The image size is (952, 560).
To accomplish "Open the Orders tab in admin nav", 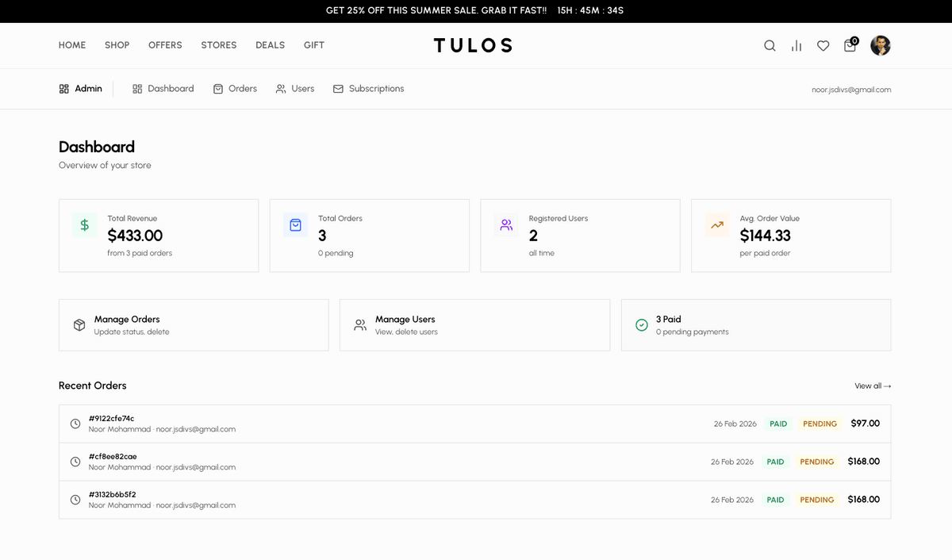I will pos(235,89).
